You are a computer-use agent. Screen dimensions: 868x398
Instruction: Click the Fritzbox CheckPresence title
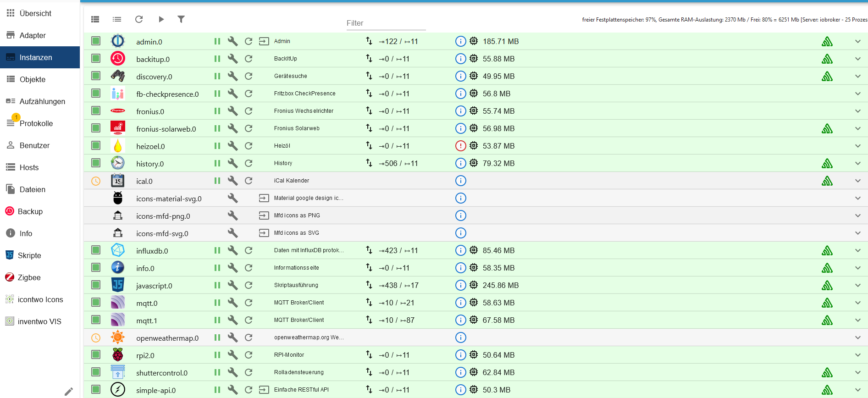[x=305, y=94]
